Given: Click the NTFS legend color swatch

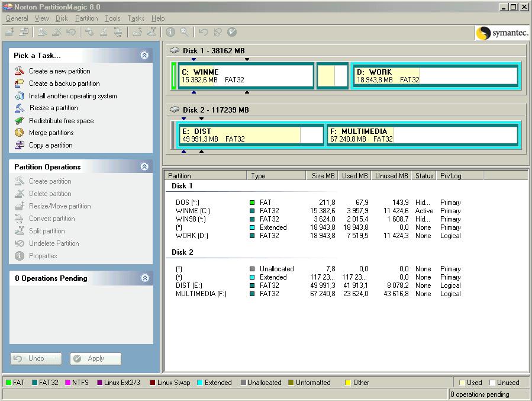Looking at the screenshot, I should 68,382.
